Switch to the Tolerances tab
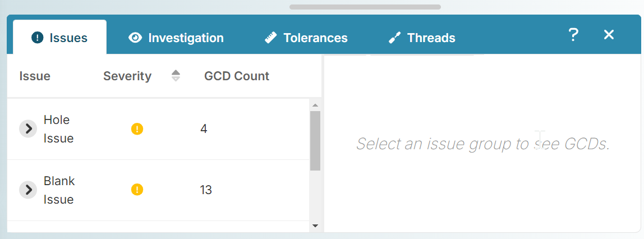Screen dimensions: 644x239 pos(306,38)
